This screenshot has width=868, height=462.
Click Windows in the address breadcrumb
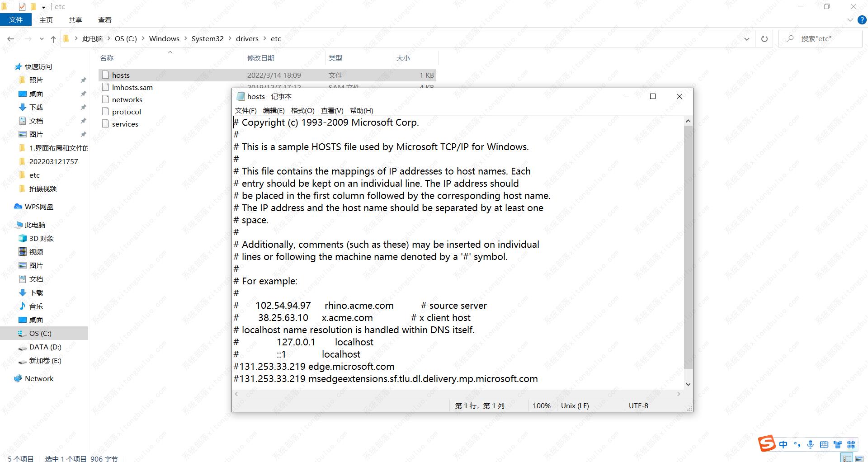click(x=164, y=39)
